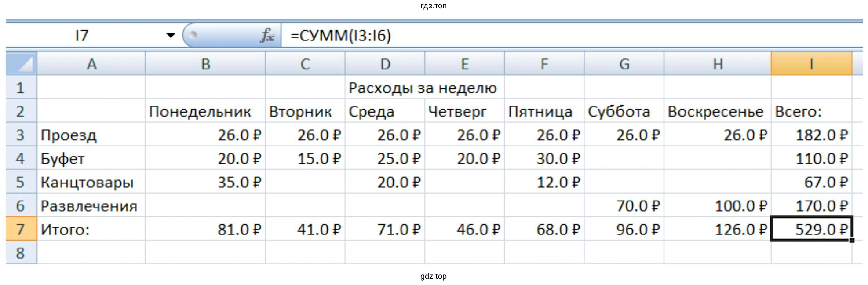Select the 'Воскресенье' header cell
This screenshot has width=868, height=285.
717,111
